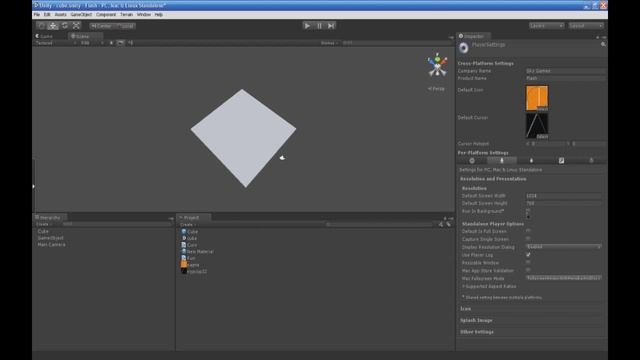The height and width of the screenshot is (360, 640).
Task: Select GameObject in Hierarchy
Action: tap(50, 238)
